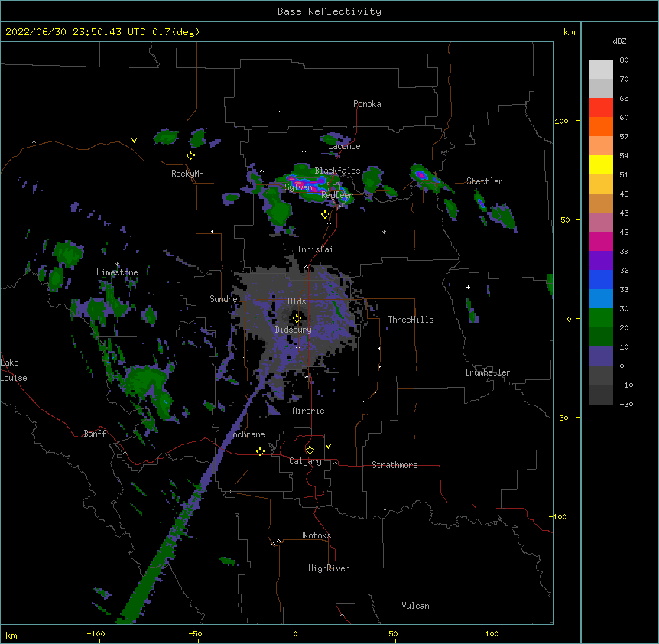The image size is (659, 644).
Task: Click the yellow v marker northeast of Calgary
Action: [328, 447]
